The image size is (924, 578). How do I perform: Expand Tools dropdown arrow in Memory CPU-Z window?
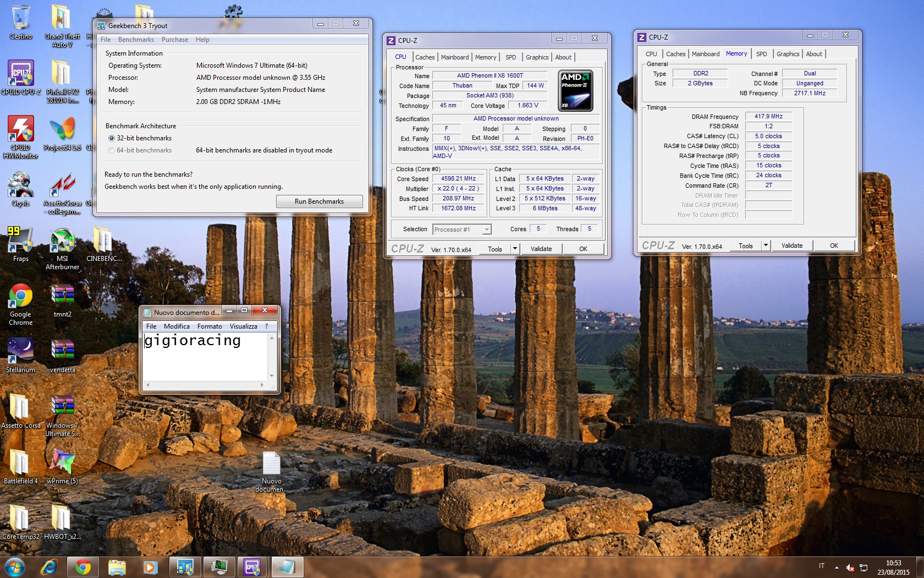click(766, 246)
